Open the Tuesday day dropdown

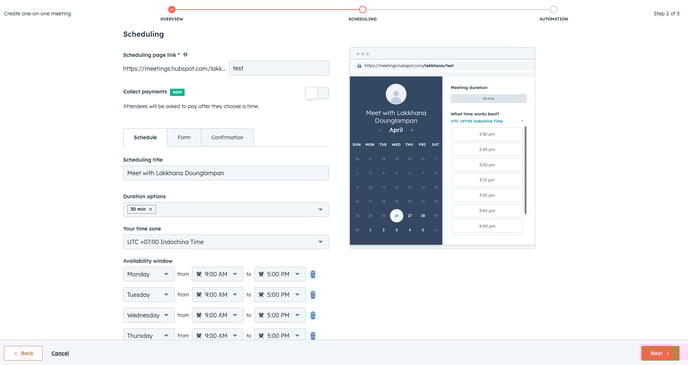pos(149,295)
